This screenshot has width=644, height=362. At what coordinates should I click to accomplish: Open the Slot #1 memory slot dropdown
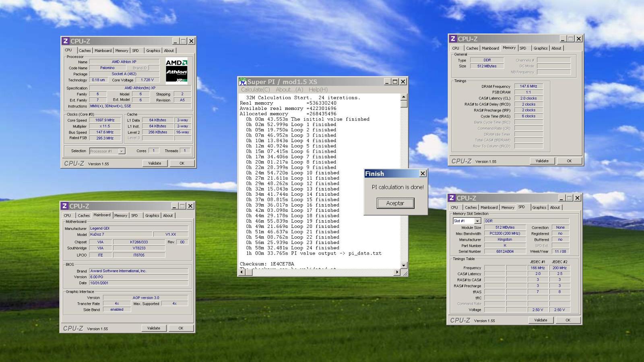[477, 221]
